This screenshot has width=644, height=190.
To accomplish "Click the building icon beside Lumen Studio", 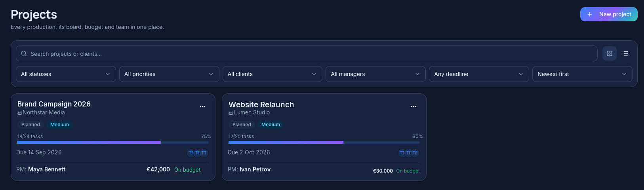I will (x=231, y=113).
